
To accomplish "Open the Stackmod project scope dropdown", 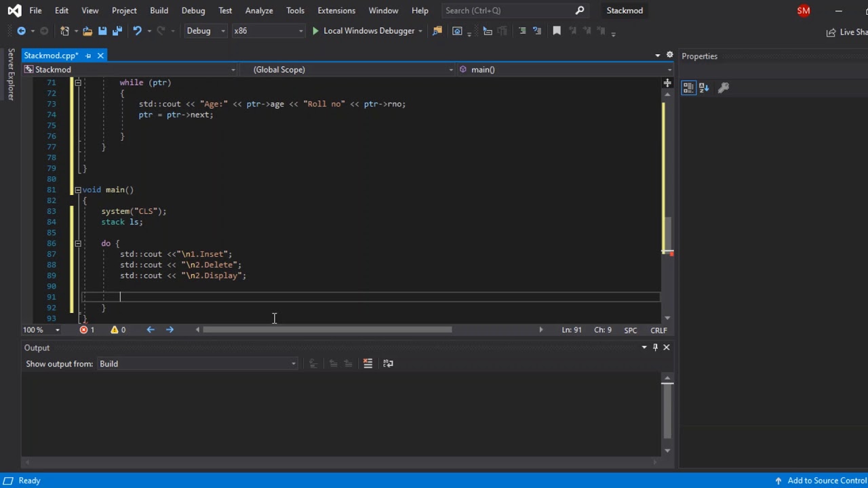I will (130, 69).
